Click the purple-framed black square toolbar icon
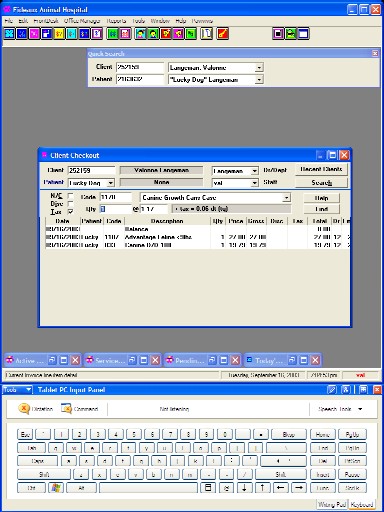This screenshot has height=512, width=384. [279, 34]
